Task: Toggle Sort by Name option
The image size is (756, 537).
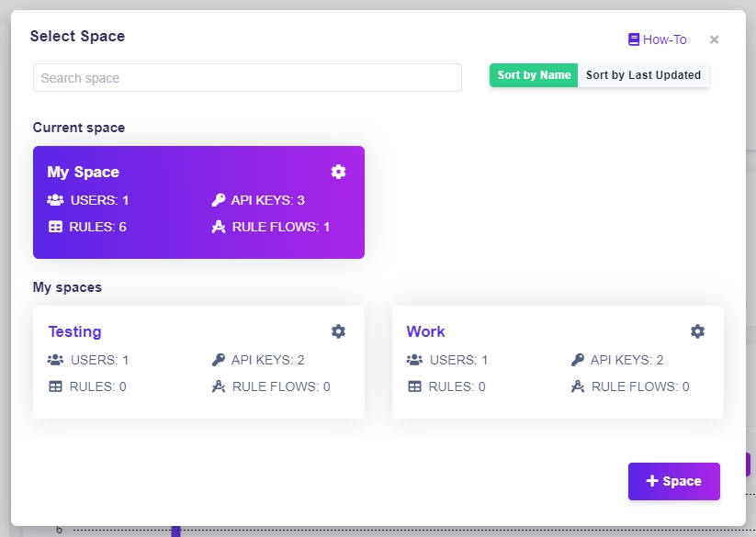Action: [534, 75]
